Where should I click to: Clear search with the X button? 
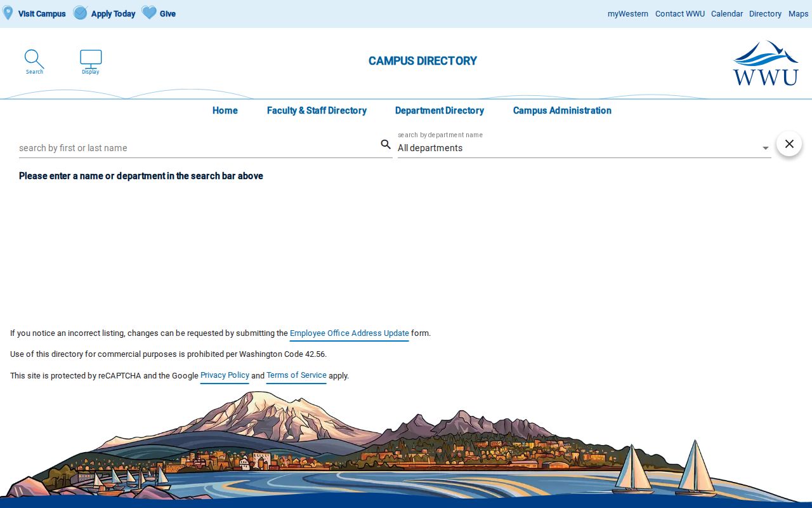(789, 144)
